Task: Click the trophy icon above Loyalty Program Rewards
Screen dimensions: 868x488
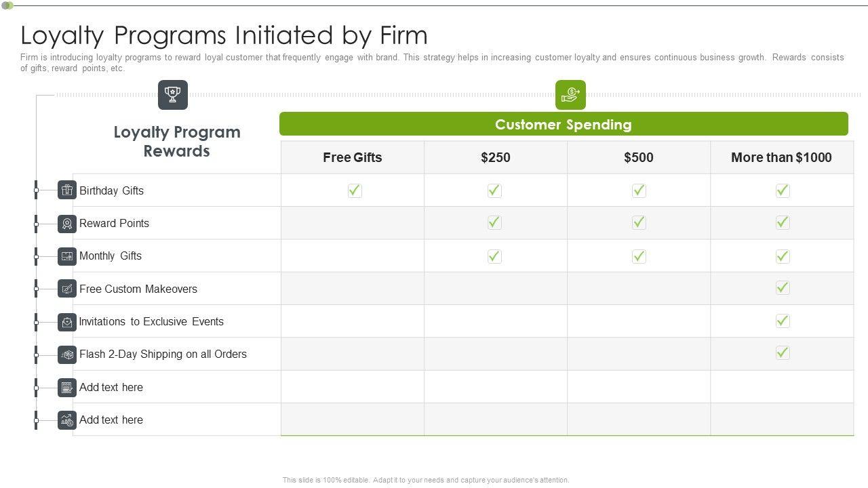Action: [x=173, y=95]
